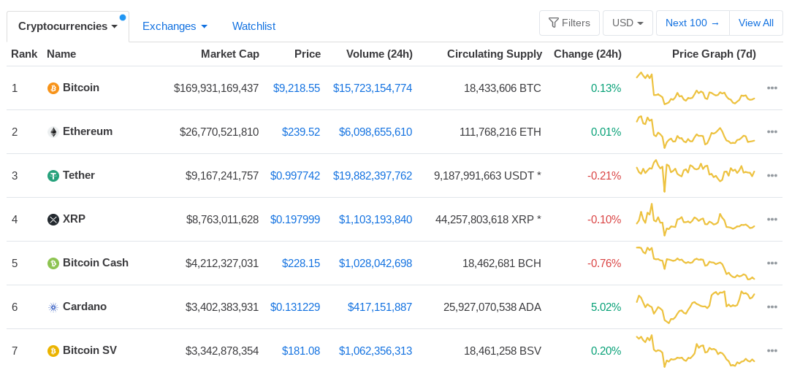
Task: Sort by Circulating Supply column header
Action: point(494,54)
